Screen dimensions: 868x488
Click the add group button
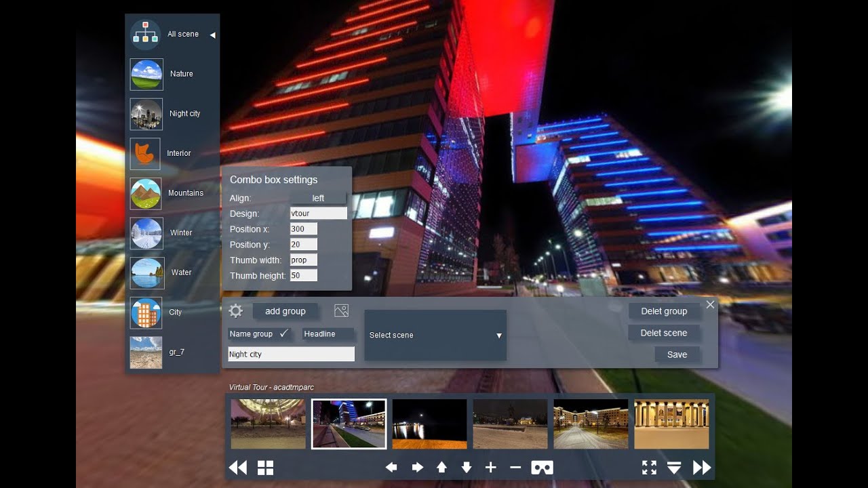(285, 311)
